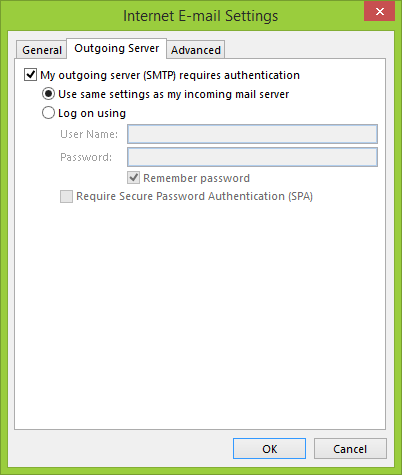Toggle the Remember password checkbox box
The image size is (402, 475).
[x=133, y=178]
